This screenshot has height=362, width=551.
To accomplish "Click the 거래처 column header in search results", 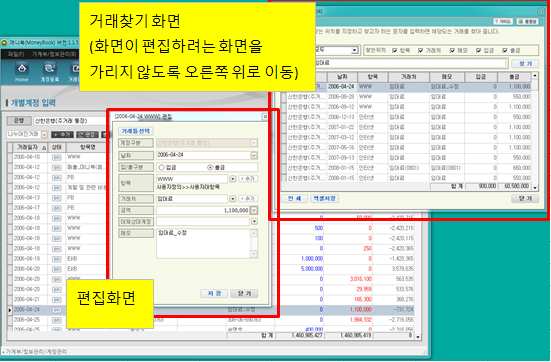I will click(408, 77).
